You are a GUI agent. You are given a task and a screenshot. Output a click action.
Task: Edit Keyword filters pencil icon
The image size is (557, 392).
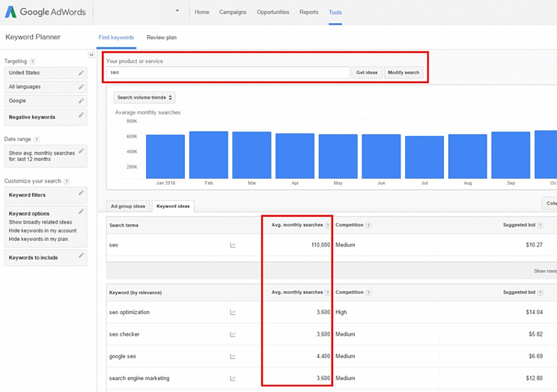(81, 193)
